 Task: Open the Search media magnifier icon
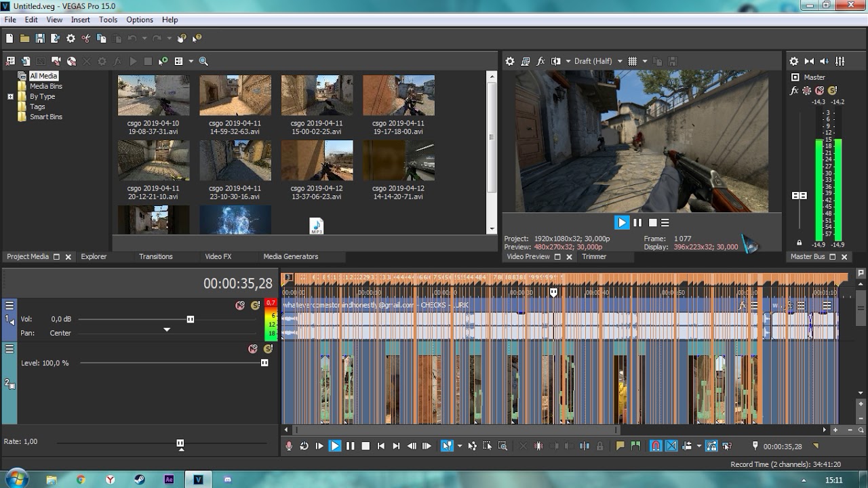coord(203,61)
